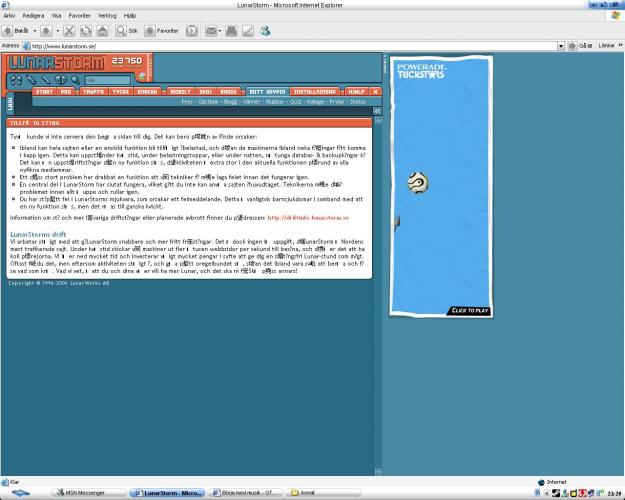Click the MSN Messenger toolbar icon
This screenshot has width=625, height=500.
(x=264, y=31)
